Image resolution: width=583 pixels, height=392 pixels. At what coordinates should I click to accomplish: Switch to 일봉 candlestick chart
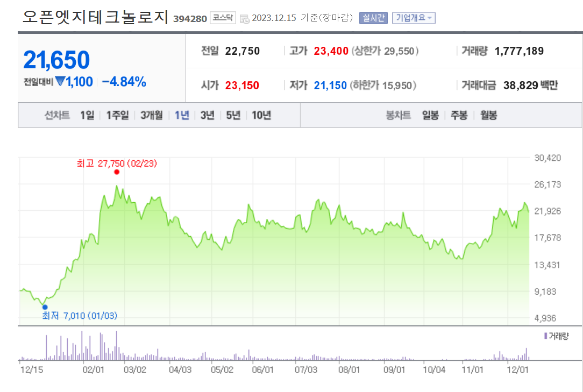[x=430, y=115]
